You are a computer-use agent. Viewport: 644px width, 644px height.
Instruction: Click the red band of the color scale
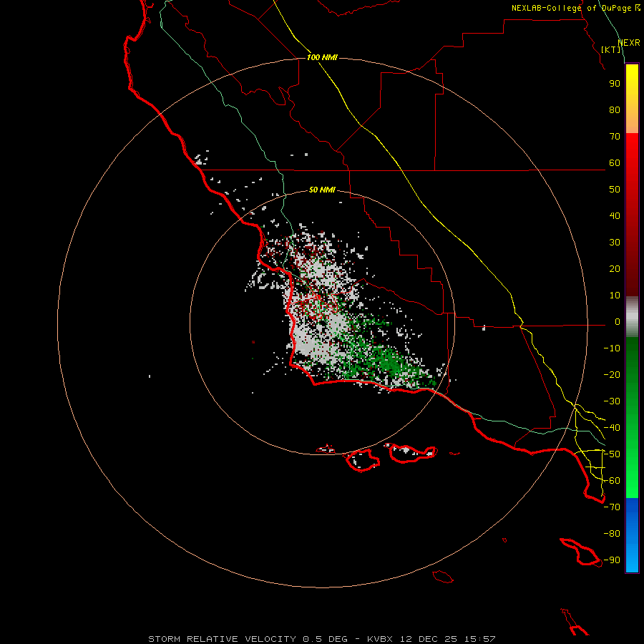(x=632, y=215)
